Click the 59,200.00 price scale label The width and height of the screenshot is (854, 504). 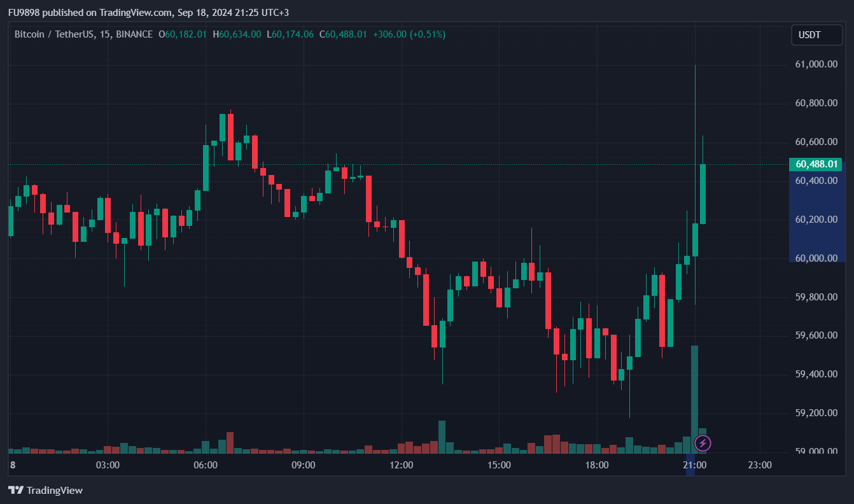pyautogui.click(x=816, y=413)
